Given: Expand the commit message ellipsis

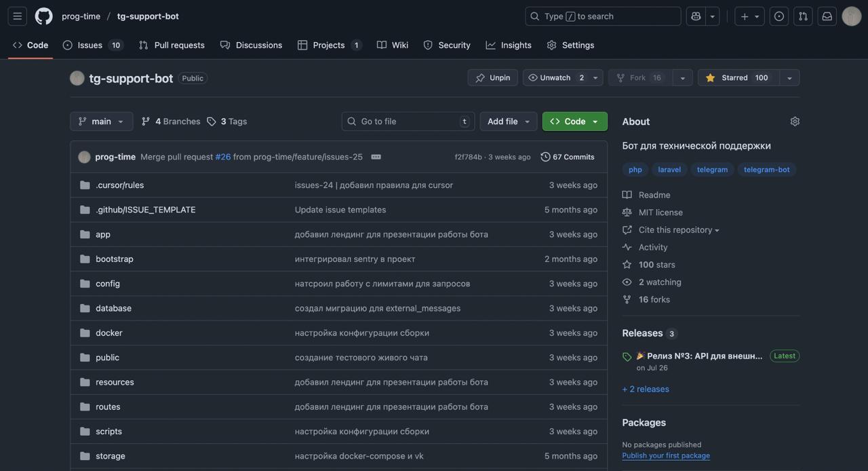Looking at the screenshot, I should click(x=376, y=157).
